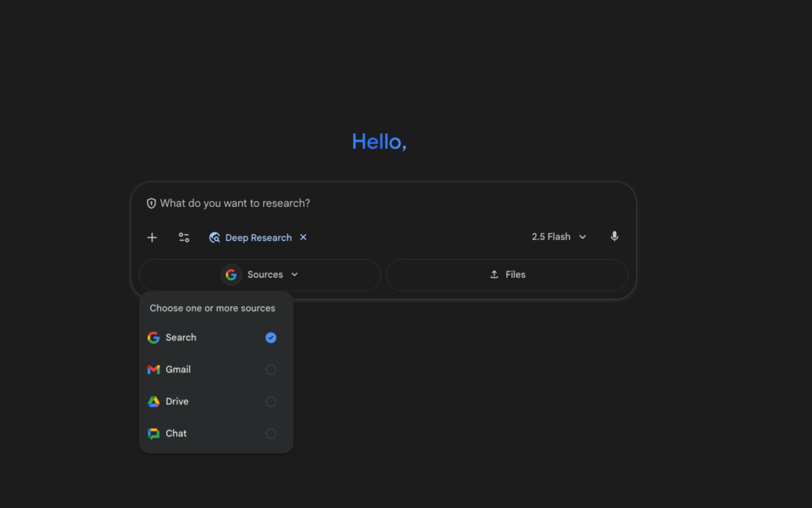This screenshot has width=812, height=508.
Task: Remove the Deep Research chip via its X
Action: pos(303,237)
